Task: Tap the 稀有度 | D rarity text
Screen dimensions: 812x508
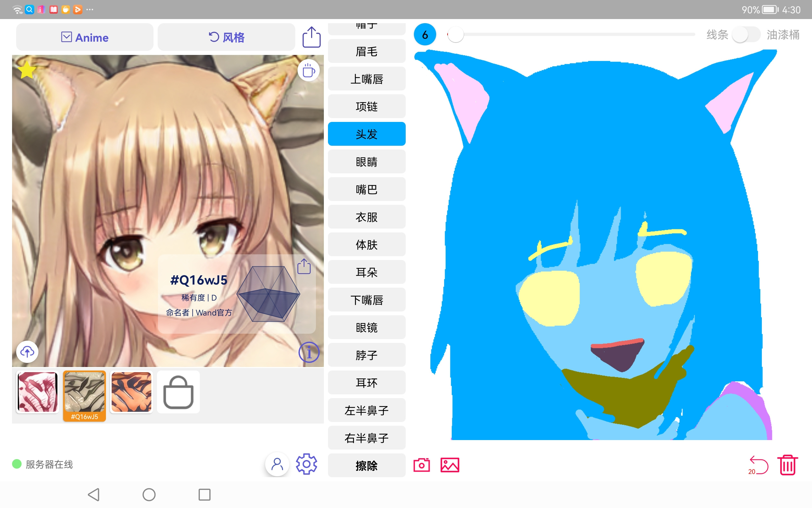Action: point(199,298)
